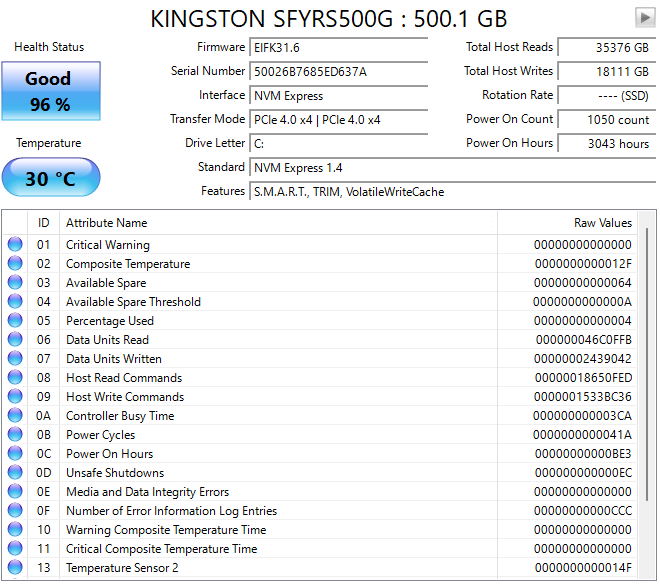Select the Host Read Commands attribute name
The width and height of the screenshot is (660, 585).
tap(124, 378)
